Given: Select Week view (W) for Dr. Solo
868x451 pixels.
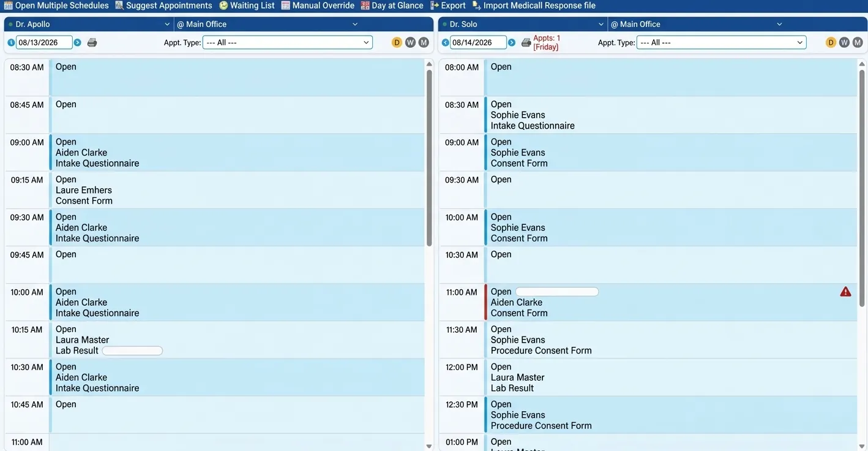Looking at the screenshot, I should 844,42.
